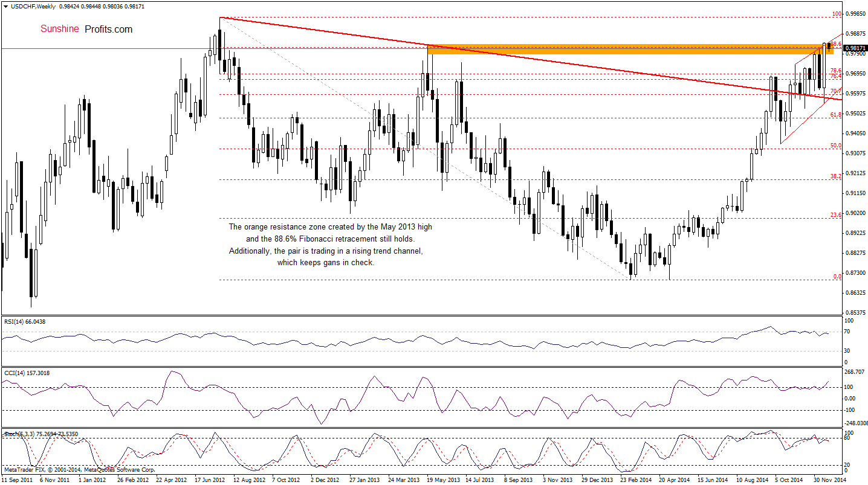Select the 23.6 Fibonacci level label

pyautogui.click(x=836, y=214)
